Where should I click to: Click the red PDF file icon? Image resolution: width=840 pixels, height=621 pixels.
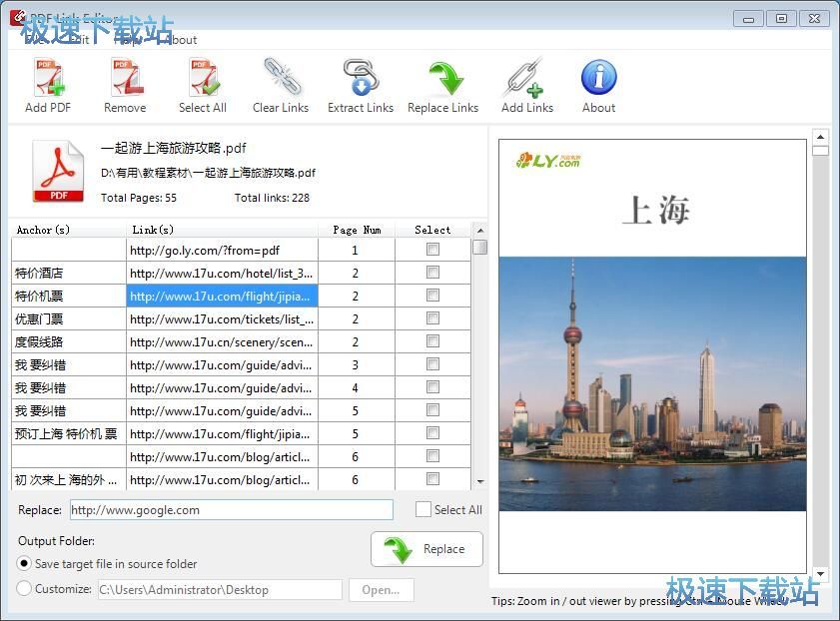58,172
